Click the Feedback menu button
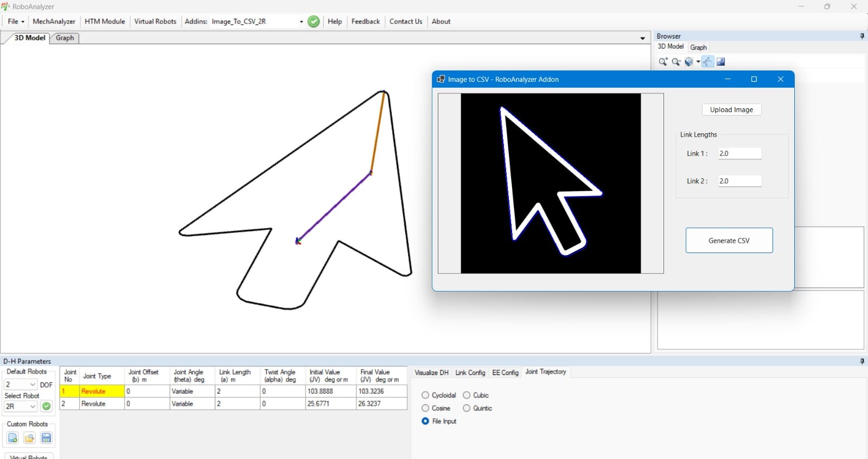This screenshot has width=868, height=459. pos(366,22)
